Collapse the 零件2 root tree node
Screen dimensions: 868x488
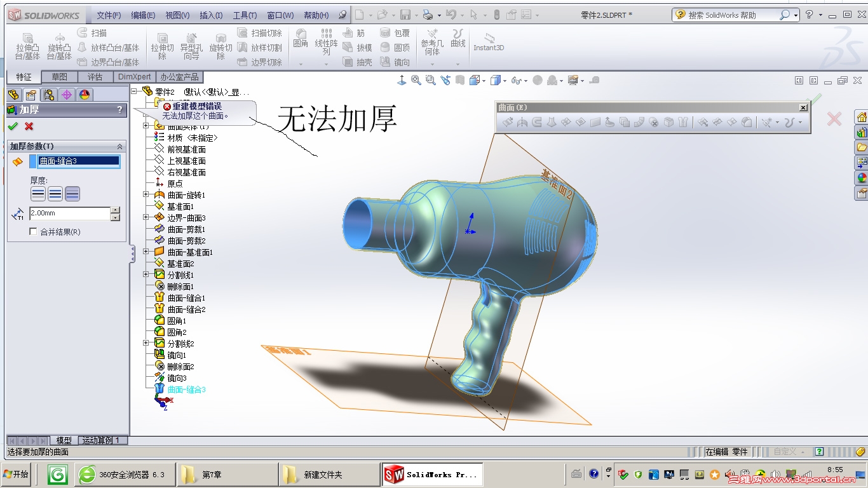135,92
